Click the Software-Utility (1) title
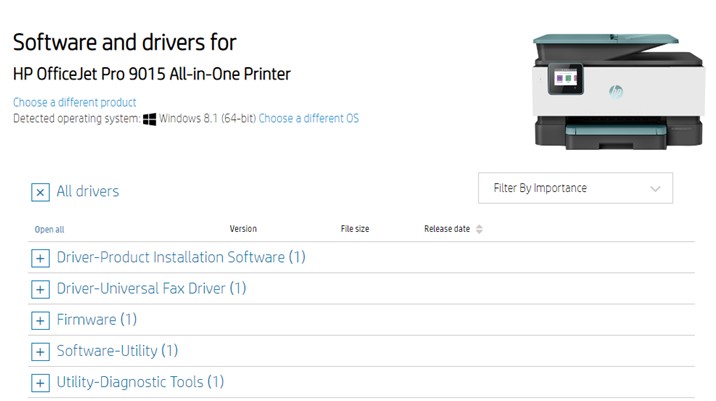 click(117, 350)
